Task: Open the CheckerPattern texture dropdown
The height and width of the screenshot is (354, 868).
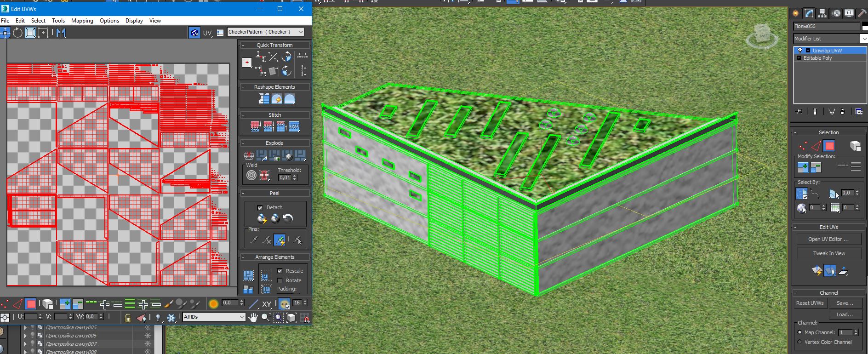Action: pyautogui.click(x=266, y=32)
